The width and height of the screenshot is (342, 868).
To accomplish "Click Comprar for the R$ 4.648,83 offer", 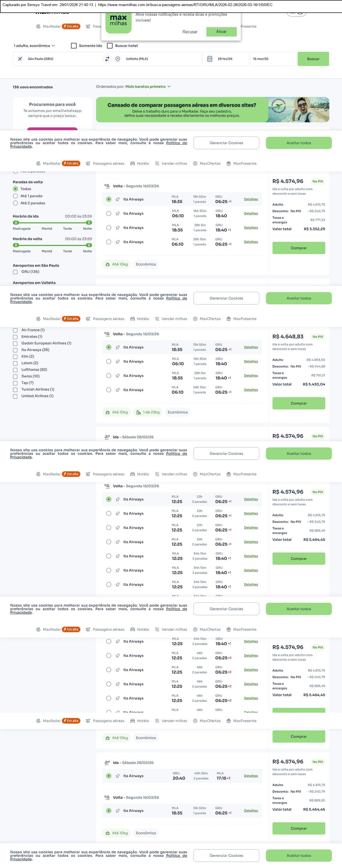I will coord(299,403).
